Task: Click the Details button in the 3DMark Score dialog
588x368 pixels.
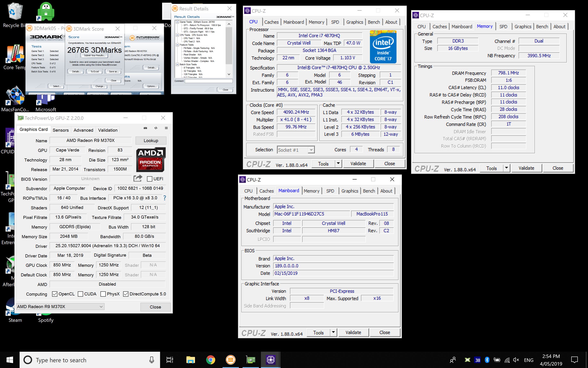Action: (76, 72)
